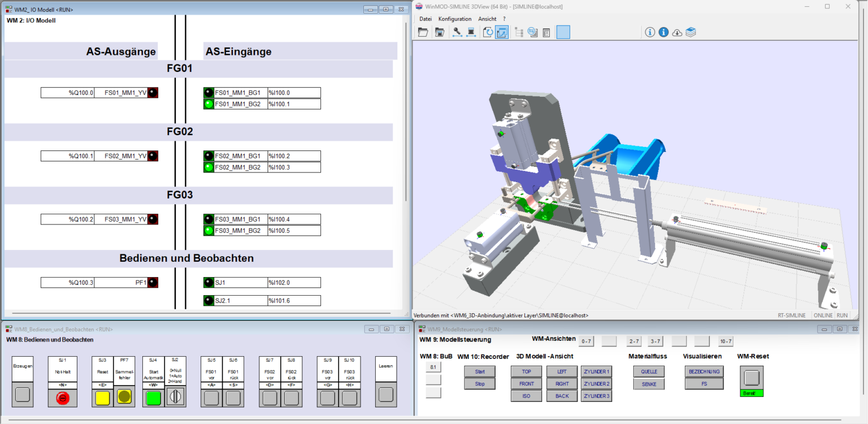The image size is (868, 424).
Task: Click the cloud download icon in toolbar
Action: click(x=677, y=32)
